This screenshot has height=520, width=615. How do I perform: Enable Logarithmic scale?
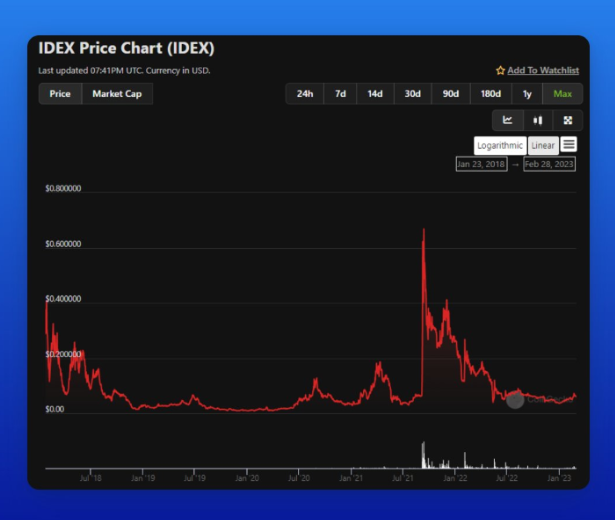click(500, 145)
